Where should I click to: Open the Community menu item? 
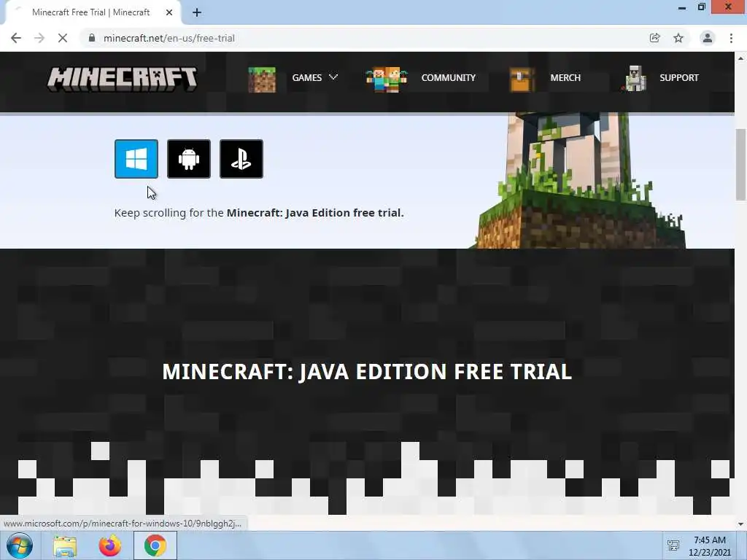449,77
